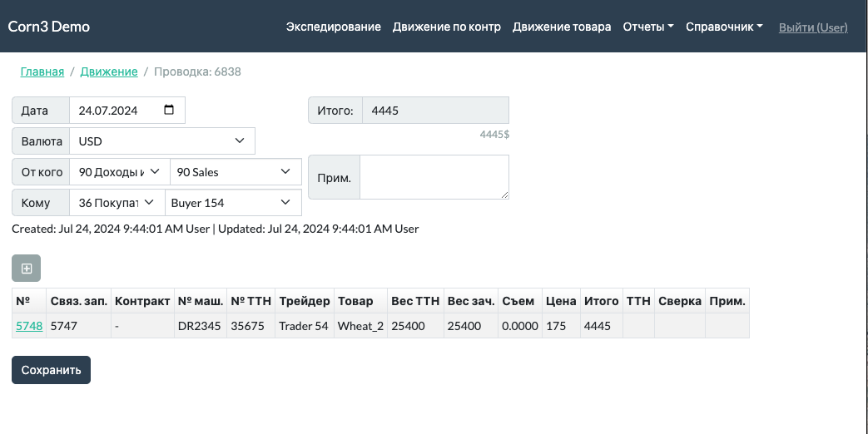This screenshot has width=868, height=434.
Task: Expand the 90 Доходы account dropdown
Action: tap(119, 172)
